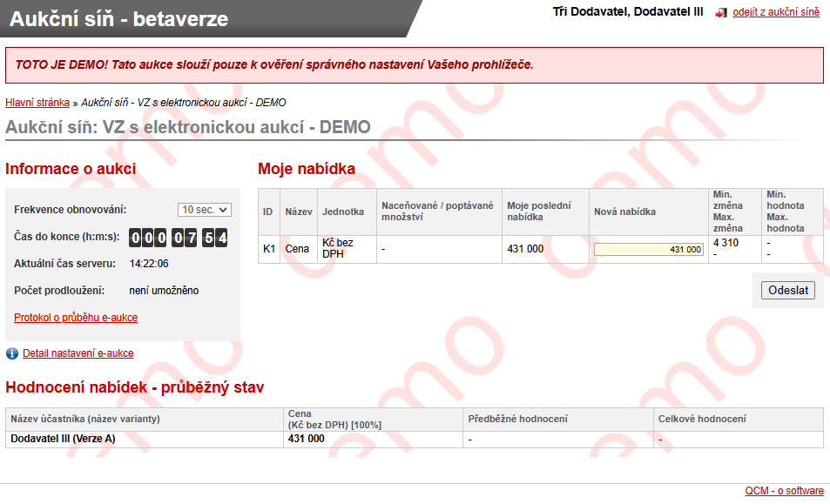Screen dimensions: 830x504
Task: Click the 'K1' ID cell
Action: pos(269,250)
